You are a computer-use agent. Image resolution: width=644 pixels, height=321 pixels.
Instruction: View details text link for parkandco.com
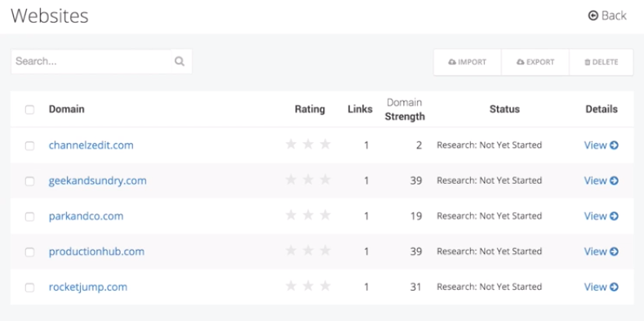pos(595,216)
